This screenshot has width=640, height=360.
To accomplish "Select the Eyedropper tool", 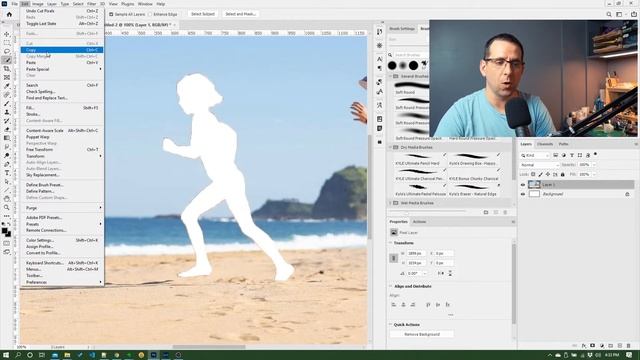I will (x=7, y=86).
